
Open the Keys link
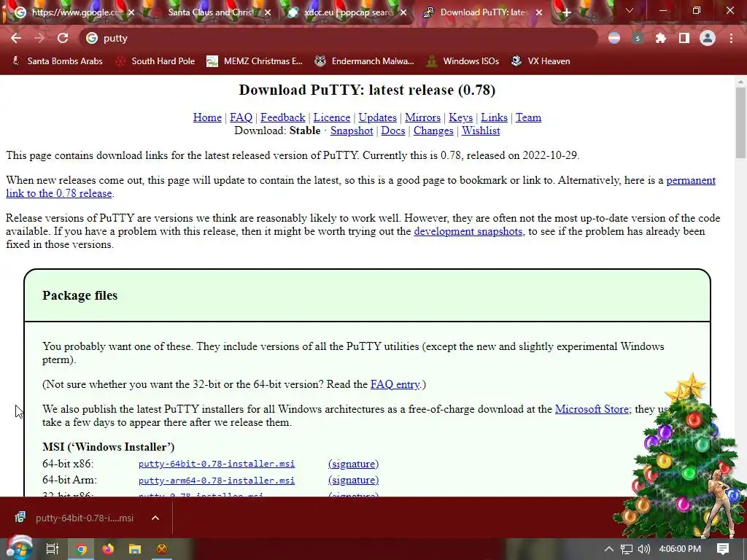click(461, 117)
